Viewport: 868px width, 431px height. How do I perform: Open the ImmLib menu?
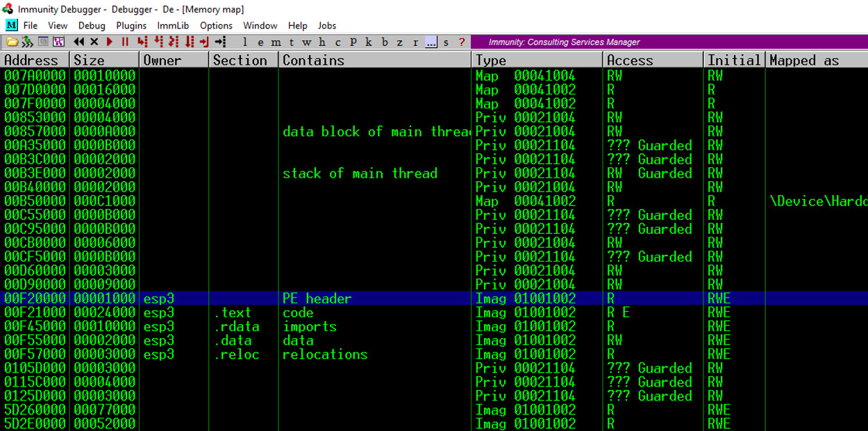tap(173, 26)
